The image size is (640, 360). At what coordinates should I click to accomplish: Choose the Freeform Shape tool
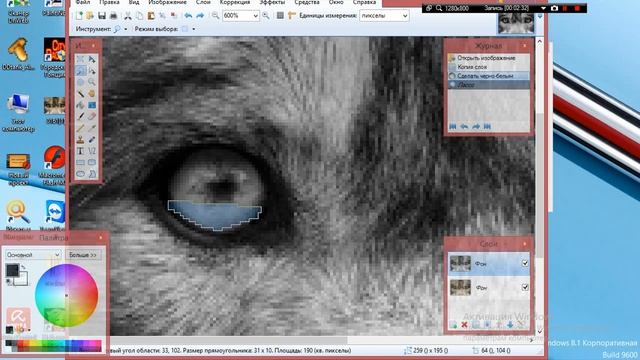coord(92,173)
